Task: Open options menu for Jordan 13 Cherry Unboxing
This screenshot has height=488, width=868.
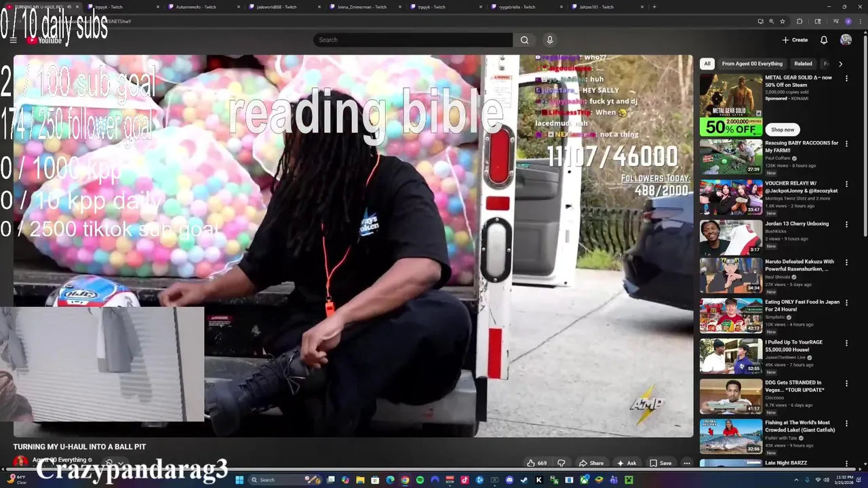Action: (x=846, y=224)
